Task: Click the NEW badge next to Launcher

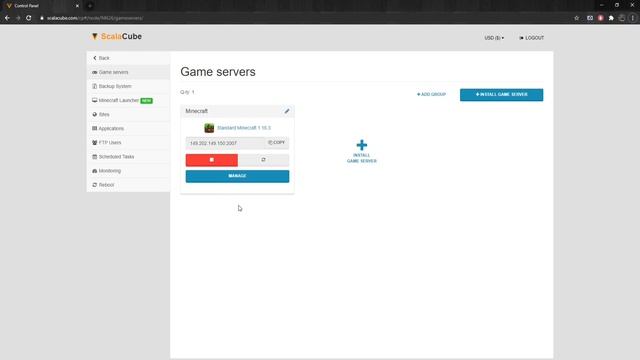Action: (x=147, y=101)
